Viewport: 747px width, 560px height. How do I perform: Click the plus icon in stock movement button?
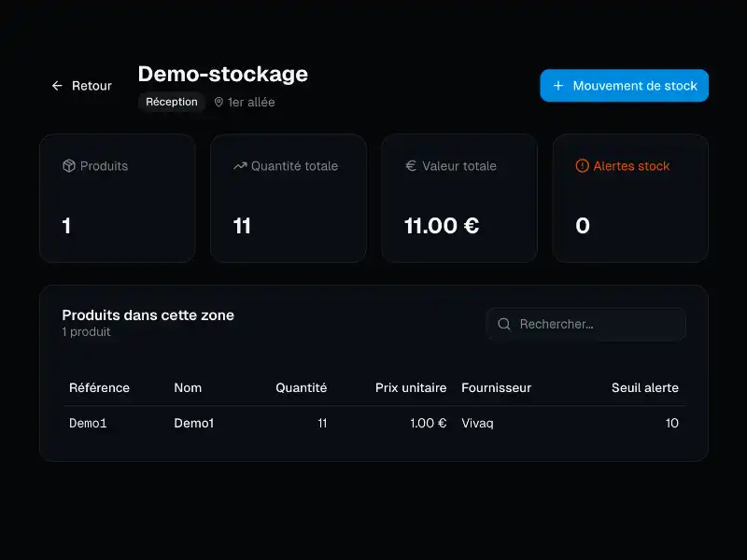558,86
